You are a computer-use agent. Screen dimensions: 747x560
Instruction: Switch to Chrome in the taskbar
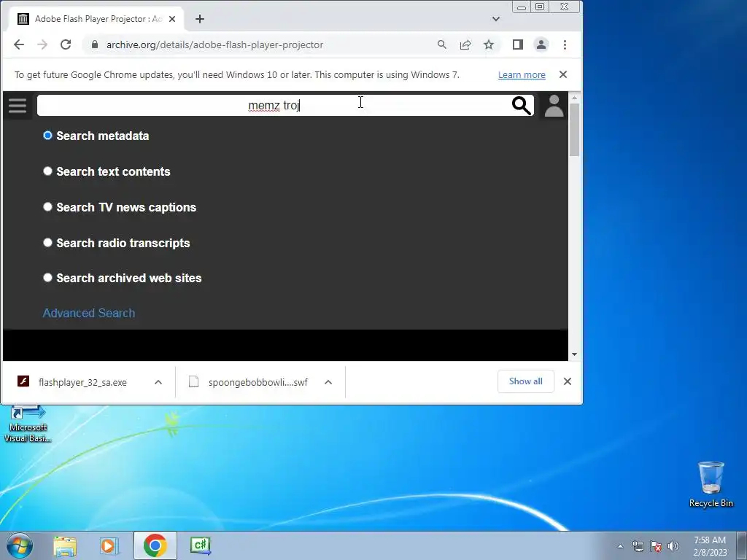(155, 545)
